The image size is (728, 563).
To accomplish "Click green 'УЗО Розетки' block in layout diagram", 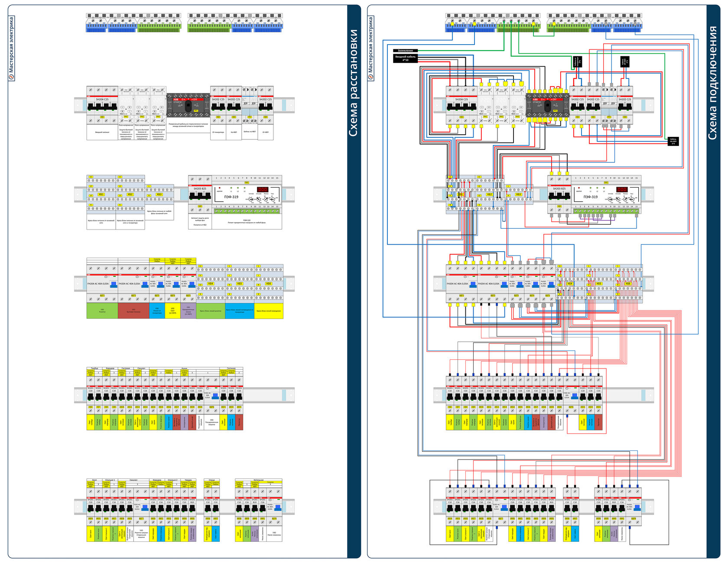I will (x=102, y=311).
